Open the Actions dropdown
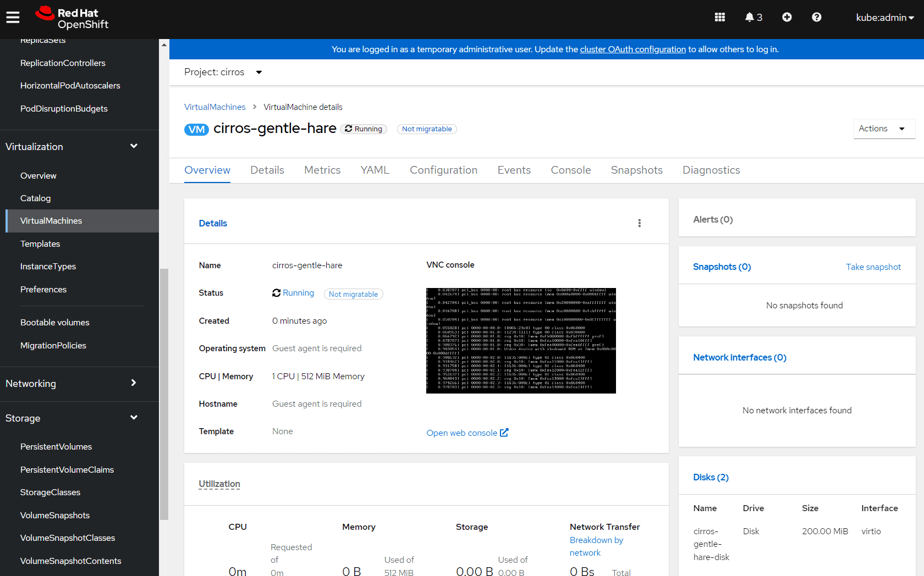The height and width of the screenshot is (576, 924). click(884, 129)
